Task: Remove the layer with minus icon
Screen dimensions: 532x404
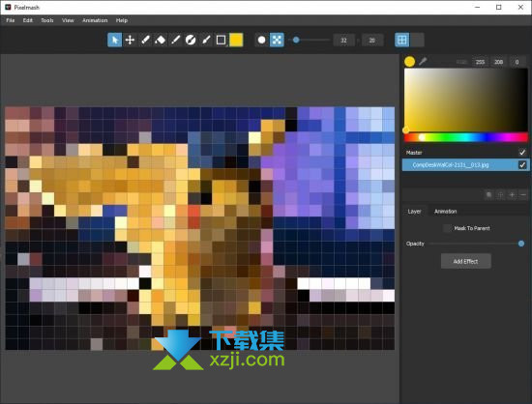Action: 523,195
